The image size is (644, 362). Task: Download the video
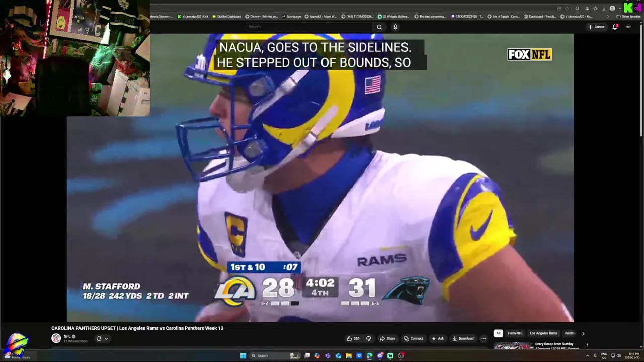(x=463, y=338)
